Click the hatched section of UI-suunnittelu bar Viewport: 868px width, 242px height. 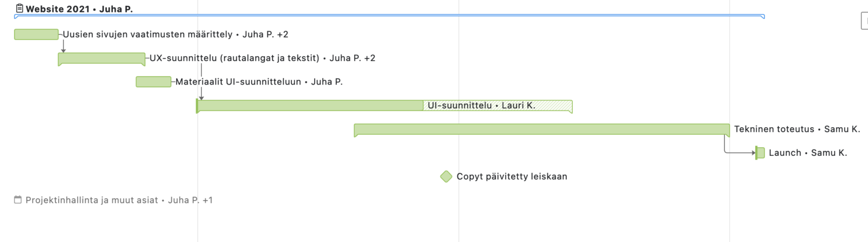553,105
